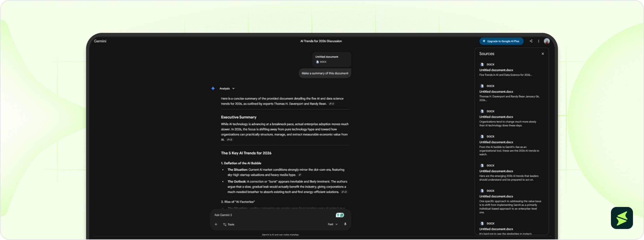Image resolution: width=644 pixels, height=240 pixels.
Task: Click the '2. Rise of "AI Factories"' heading
Action: coord(238,202)
